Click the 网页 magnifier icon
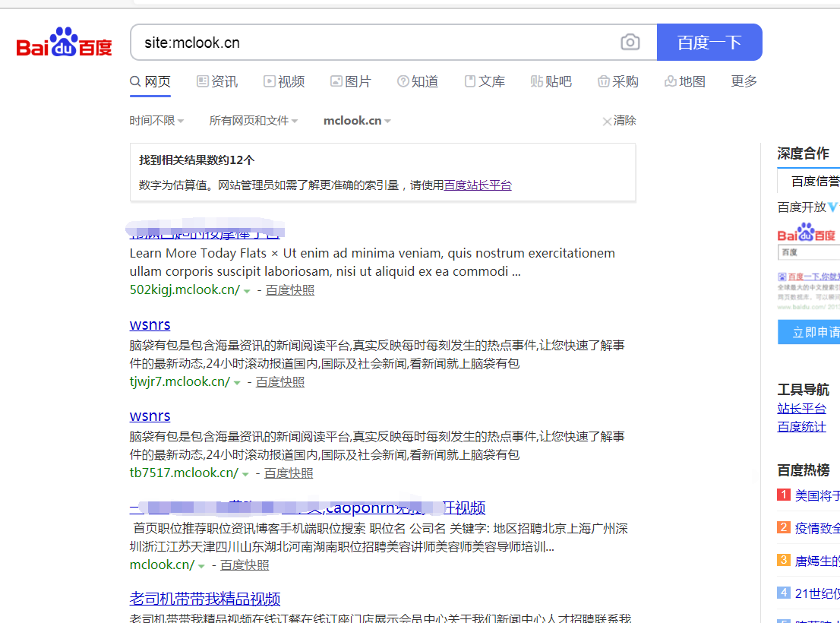Viewport: 840px width, 623px height. (x=135, y=81)
